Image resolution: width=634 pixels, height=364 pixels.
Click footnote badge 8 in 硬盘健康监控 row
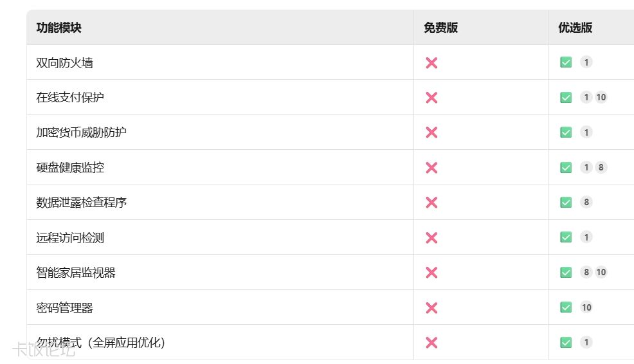coord(601,167)
